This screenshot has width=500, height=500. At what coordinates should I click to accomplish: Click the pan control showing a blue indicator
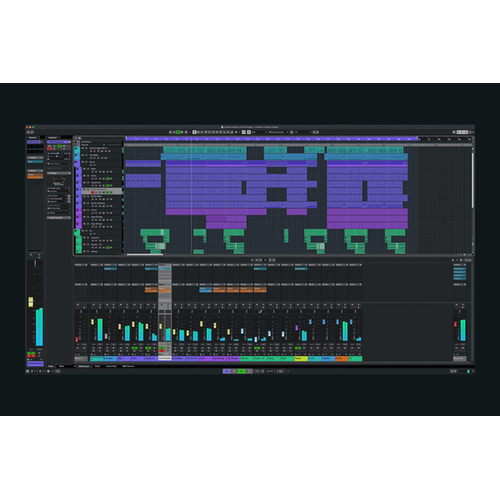click(260, 312)
